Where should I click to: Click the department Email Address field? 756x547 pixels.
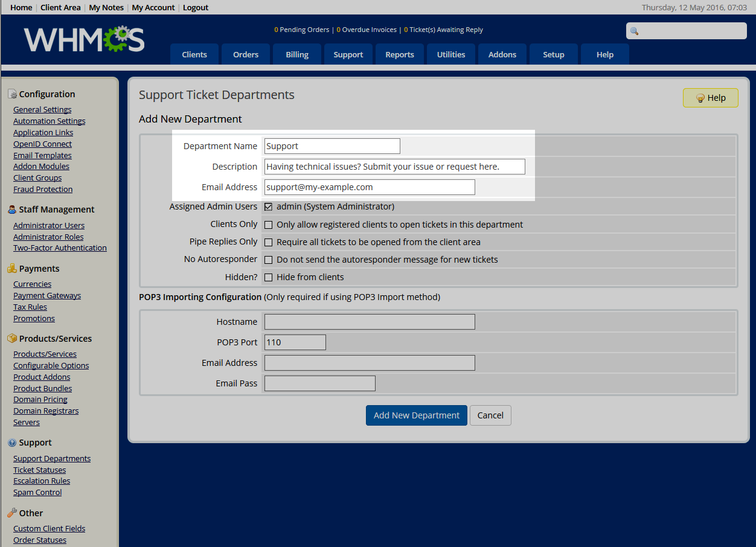click(370, 187)
